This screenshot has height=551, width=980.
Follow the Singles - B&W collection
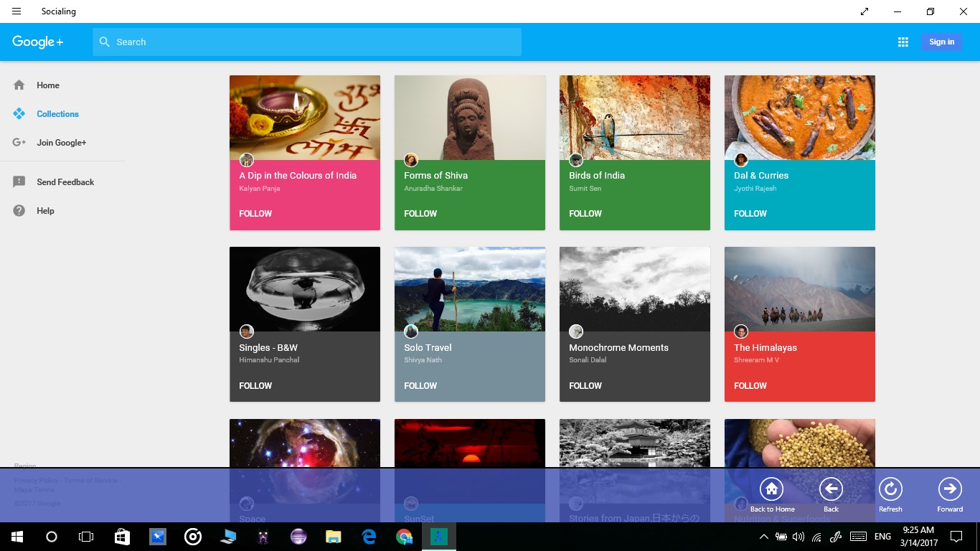point(255,386)
